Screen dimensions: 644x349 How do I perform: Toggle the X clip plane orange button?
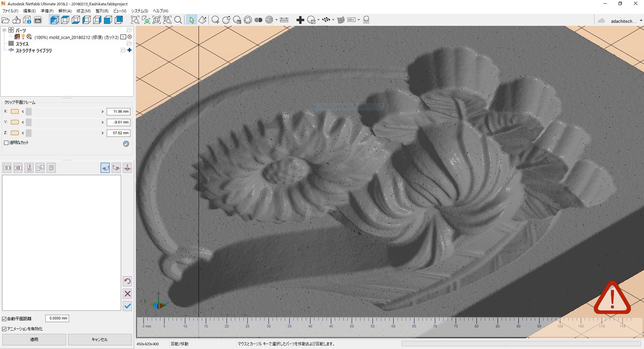tap(15, 112)
